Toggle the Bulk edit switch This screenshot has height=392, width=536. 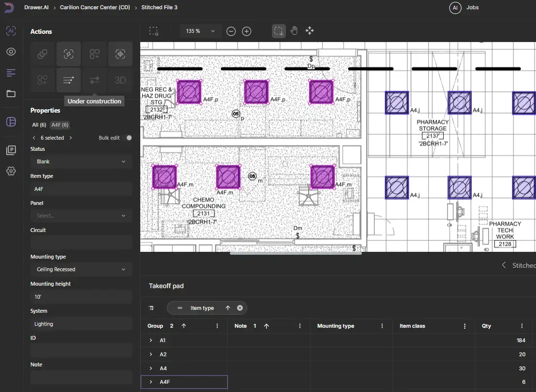click(x=129, y=138)
